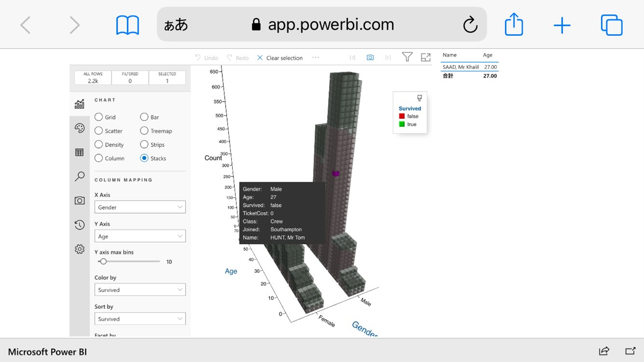Click the Undo button
The width and height of the screenshot is (644, 362).
206,58
